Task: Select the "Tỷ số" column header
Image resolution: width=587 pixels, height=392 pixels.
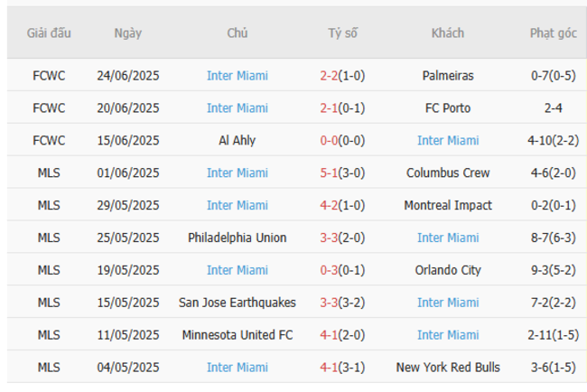Action: click(x=342, y=33)
